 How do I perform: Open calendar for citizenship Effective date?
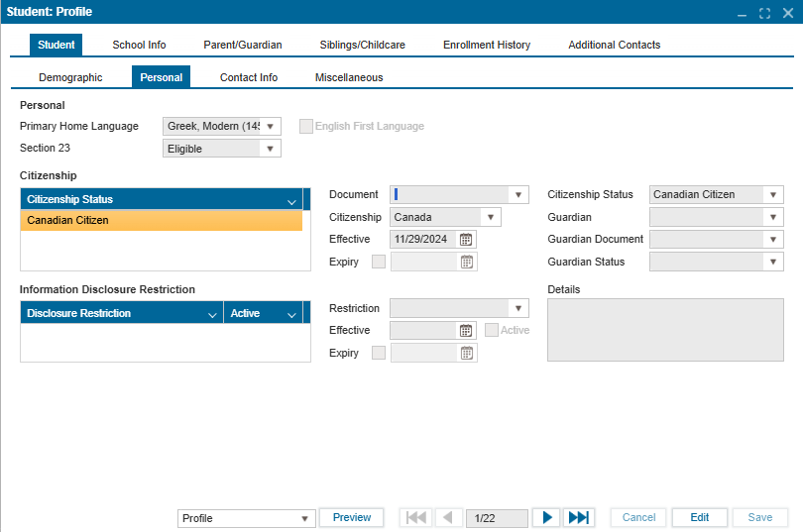pos(467,240)
